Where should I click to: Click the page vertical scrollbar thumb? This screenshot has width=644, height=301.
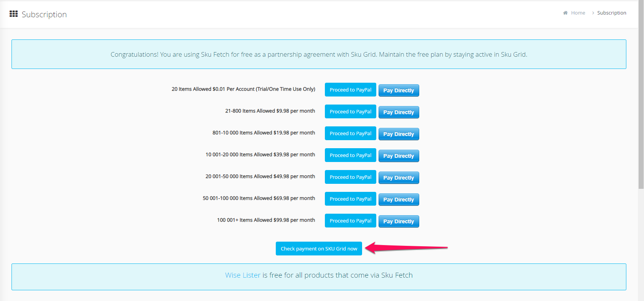641,94
